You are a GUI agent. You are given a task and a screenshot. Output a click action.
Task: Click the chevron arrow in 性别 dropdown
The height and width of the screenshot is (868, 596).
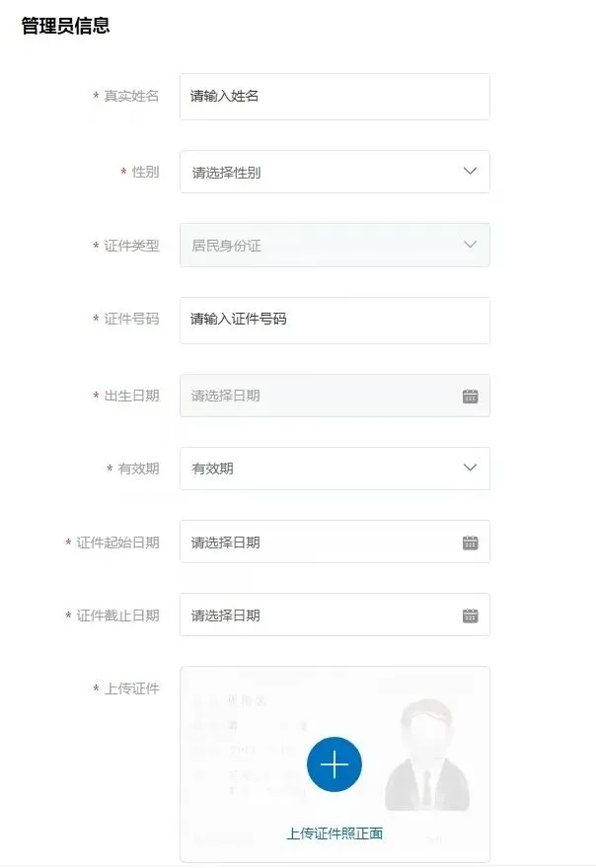(470, 171)
